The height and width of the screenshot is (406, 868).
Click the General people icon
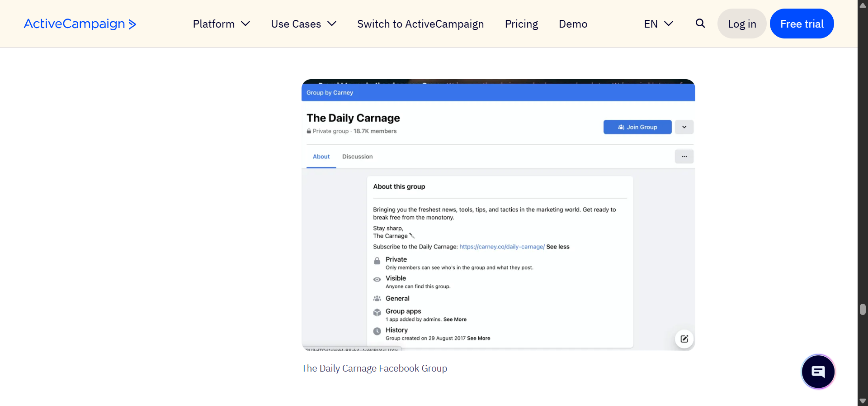tap(377, 299)
